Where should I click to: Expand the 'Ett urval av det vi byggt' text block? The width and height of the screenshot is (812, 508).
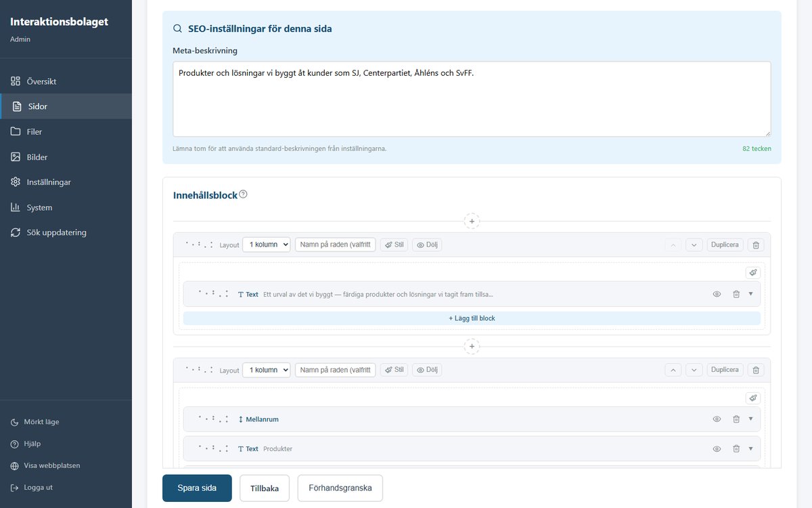[750, 294]
